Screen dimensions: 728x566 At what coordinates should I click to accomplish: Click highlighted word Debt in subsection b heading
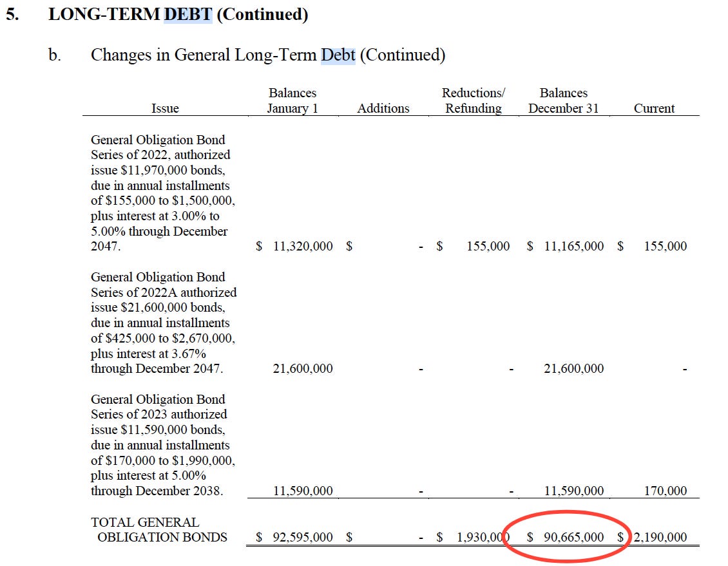(338, 55)
